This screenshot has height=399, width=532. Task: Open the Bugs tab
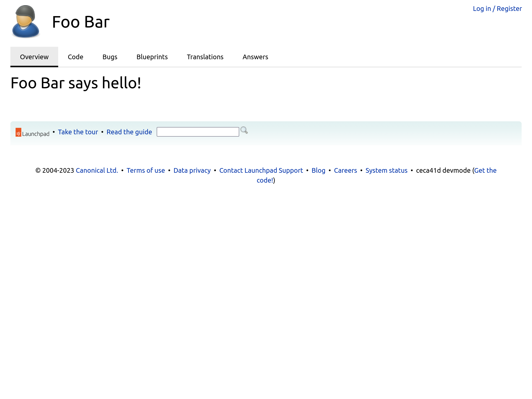[110, 57]
